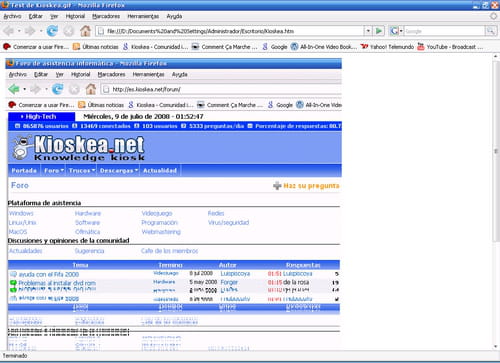Open the Virus/seguridad forum category
The height and width of the screenshot is (363, 500).
[x=228, y=222]
